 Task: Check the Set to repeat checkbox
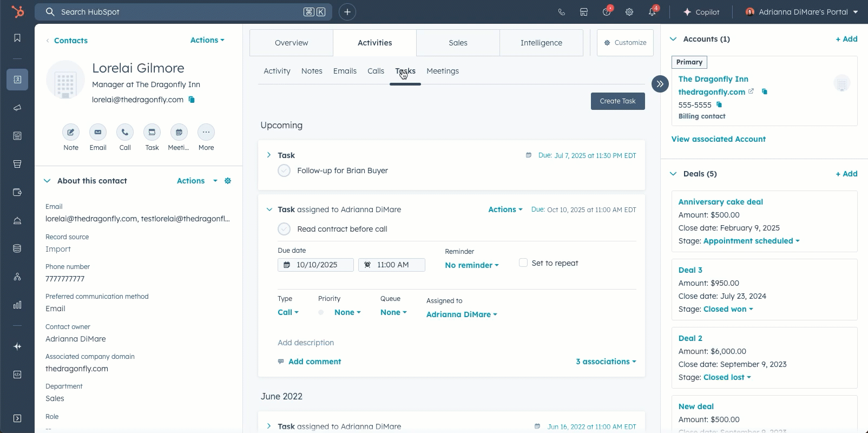[523, 263]
